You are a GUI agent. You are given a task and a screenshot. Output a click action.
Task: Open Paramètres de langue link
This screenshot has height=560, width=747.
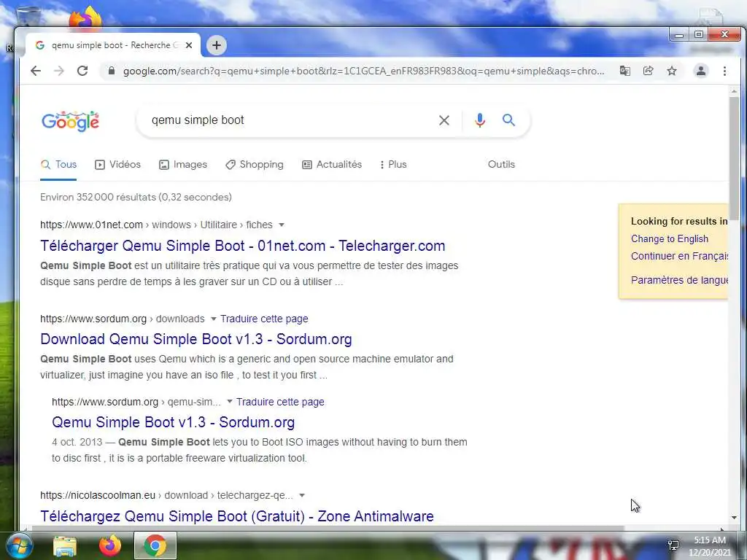coord(679,280)
